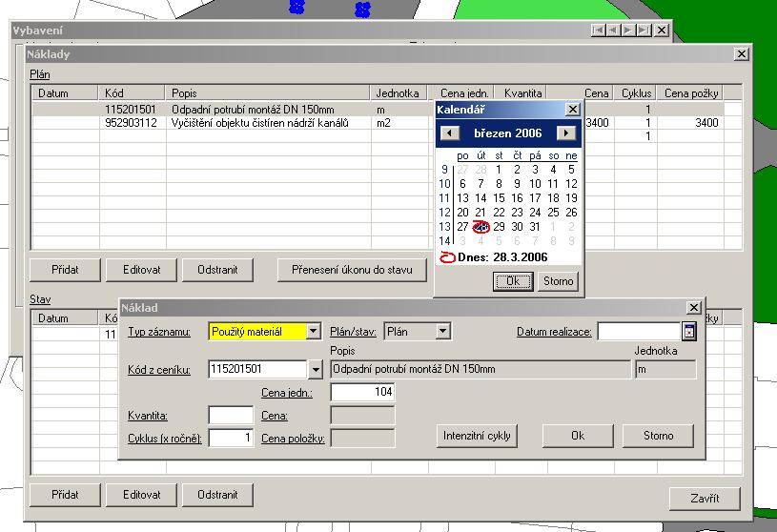
Task: Close the Kalendář popup
Action: pyautogui.click(x=572, y=109)
